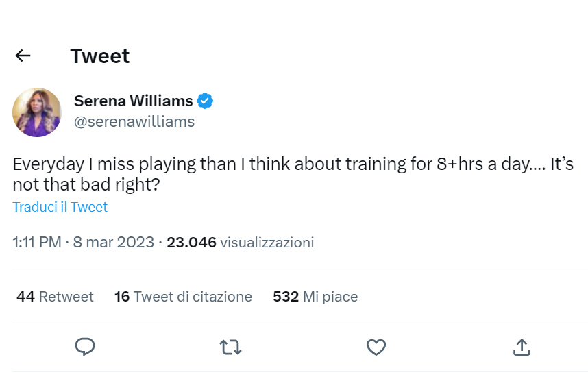Open Serena Williams' profile picture
The width and height of the screenshot is (588, 392).
[x=37, y=112]
